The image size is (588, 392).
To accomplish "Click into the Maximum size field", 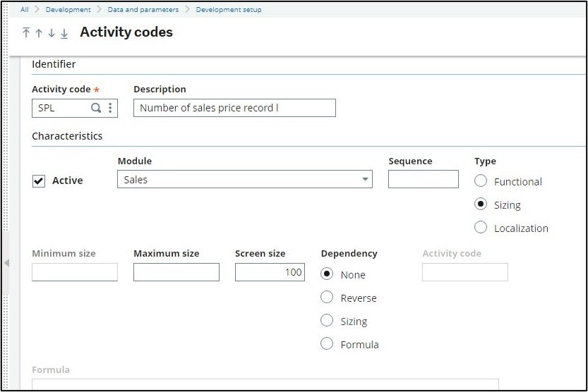I will [x=176, y=272].
